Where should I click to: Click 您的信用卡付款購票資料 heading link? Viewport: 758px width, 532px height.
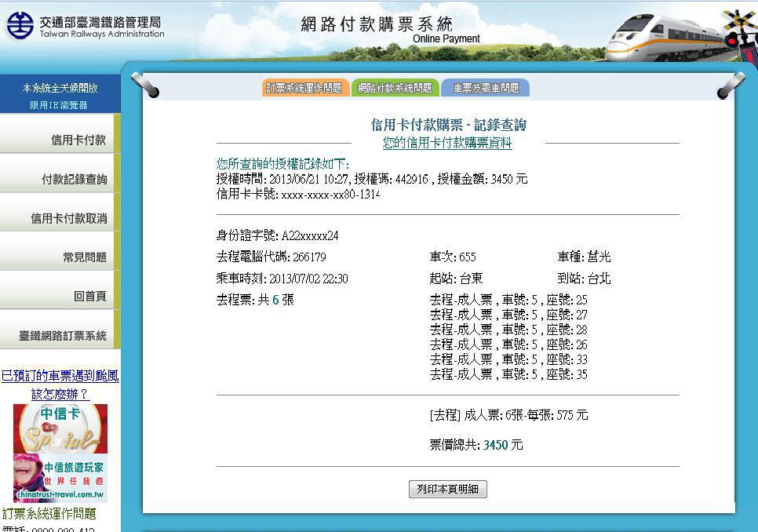click(x=447, y=143)
